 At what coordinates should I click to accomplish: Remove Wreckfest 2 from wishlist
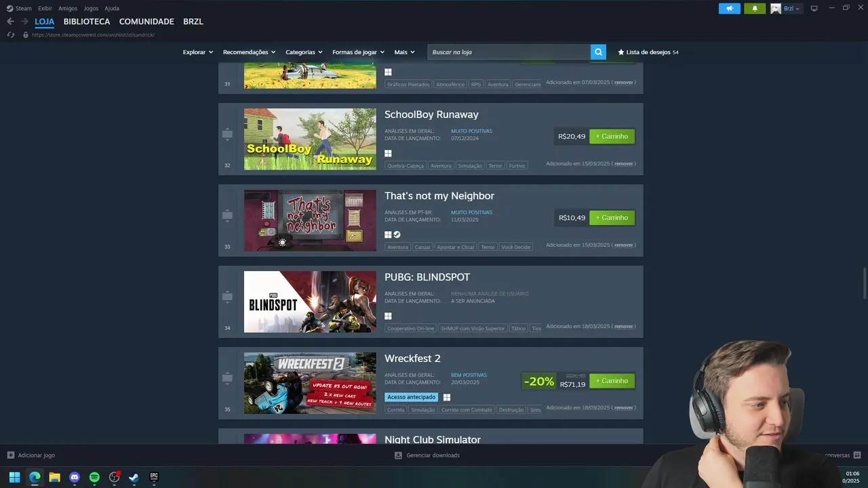624,407
